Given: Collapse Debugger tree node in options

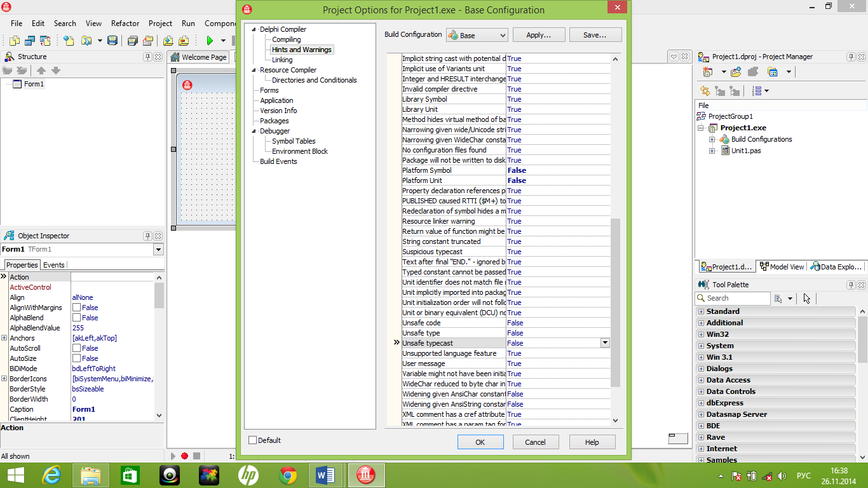Looking at the screenshot, I should click(254, 131).
